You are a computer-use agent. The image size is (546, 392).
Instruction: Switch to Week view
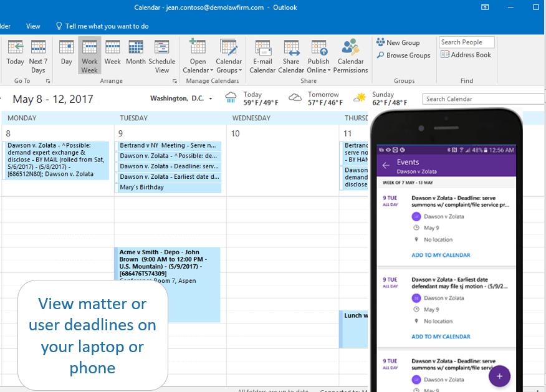click(112, 52)
